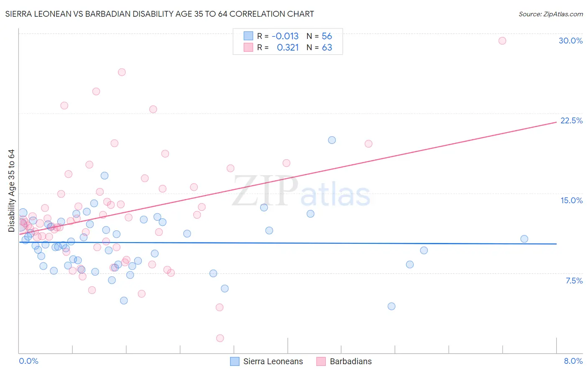The image size is (588, 373).
Task: Click the blue R = -0.013 swatch
Action: (248, 36)
